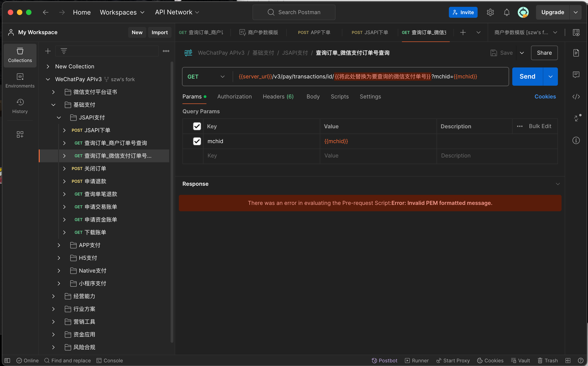Open the GET method dropdown
Viewport: 588px width, 366px height.
206,77
